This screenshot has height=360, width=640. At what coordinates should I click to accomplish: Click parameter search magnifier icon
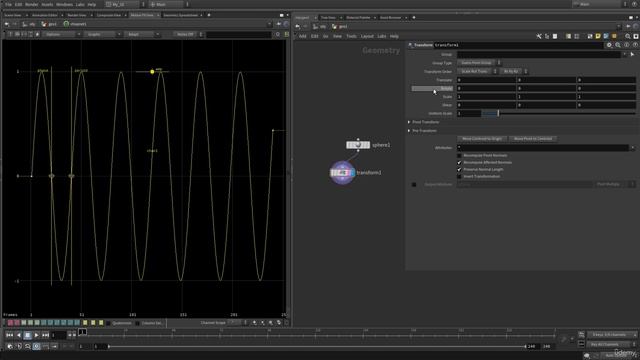(x=618, y=45)
